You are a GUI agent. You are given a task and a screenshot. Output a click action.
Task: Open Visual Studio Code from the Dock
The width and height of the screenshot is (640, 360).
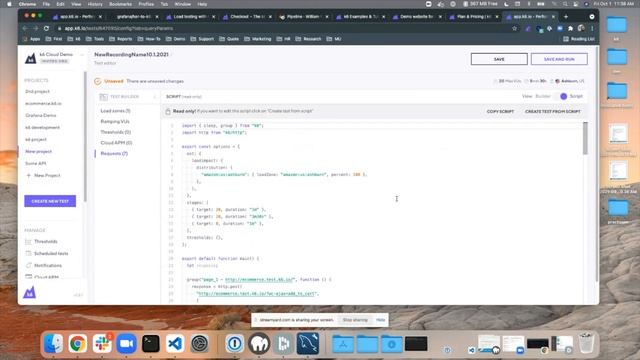tap(175, 343)
